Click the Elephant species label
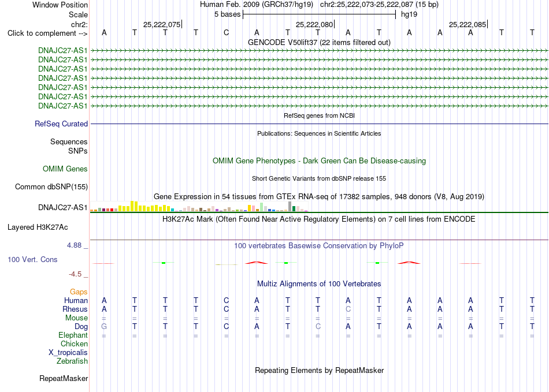Image resolution: width=549 pixels, height=392 pixels. (73, 335)
